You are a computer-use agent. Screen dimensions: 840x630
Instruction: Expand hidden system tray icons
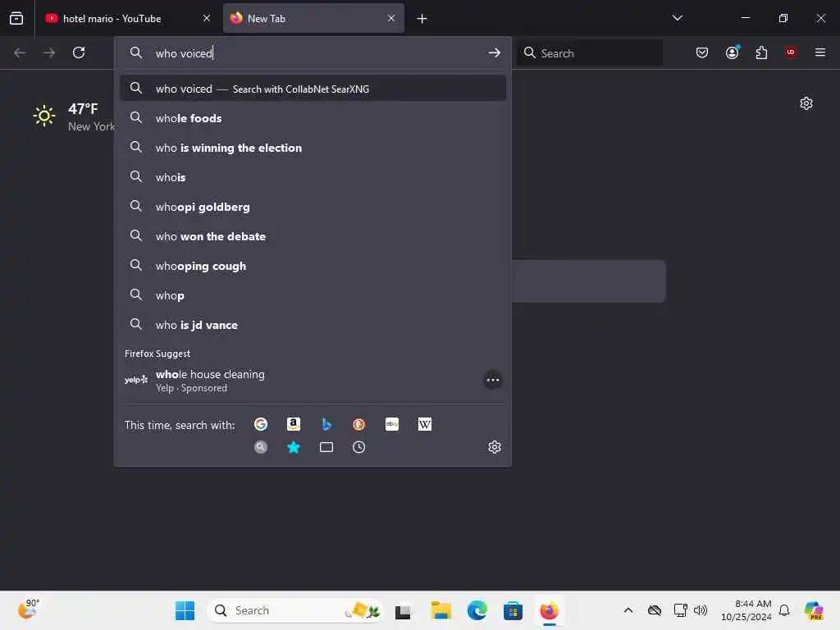click(628, 610)
